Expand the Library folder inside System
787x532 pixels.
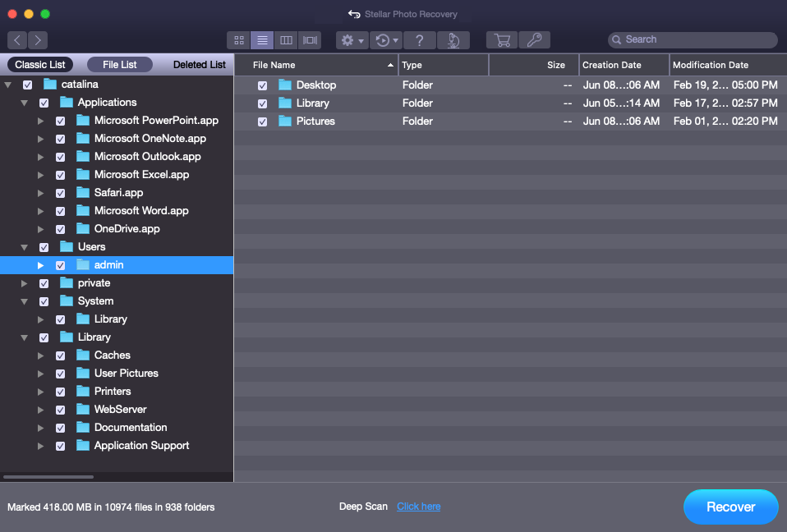coord(40,319)
